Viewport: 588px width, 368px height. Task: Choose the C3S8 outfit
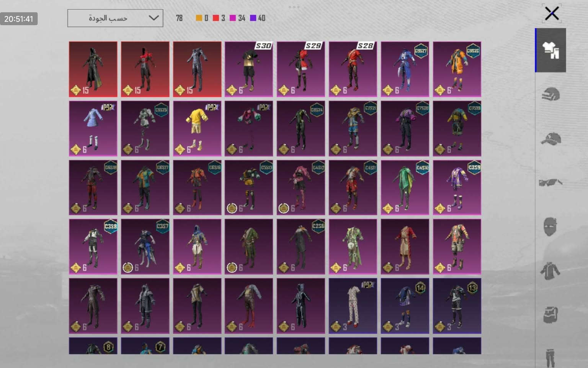[93, 246]
